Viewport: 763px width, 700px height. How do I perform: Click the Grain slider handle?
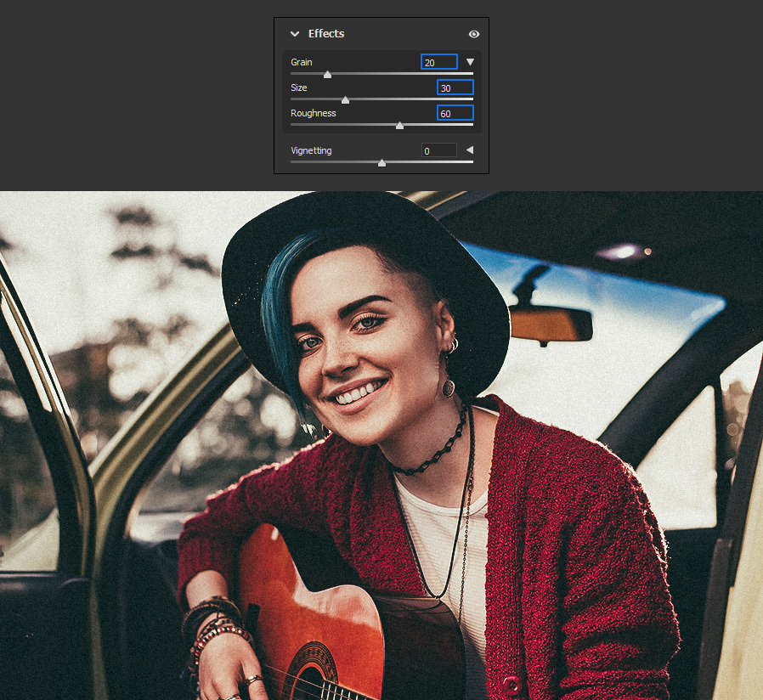coord(327,75)
